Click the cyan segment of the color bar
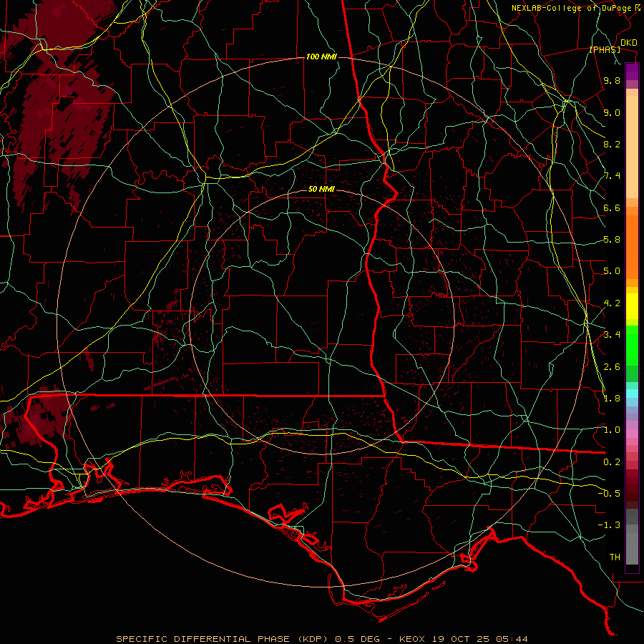The height and width of the screenshot is (644, 644). 632,394
